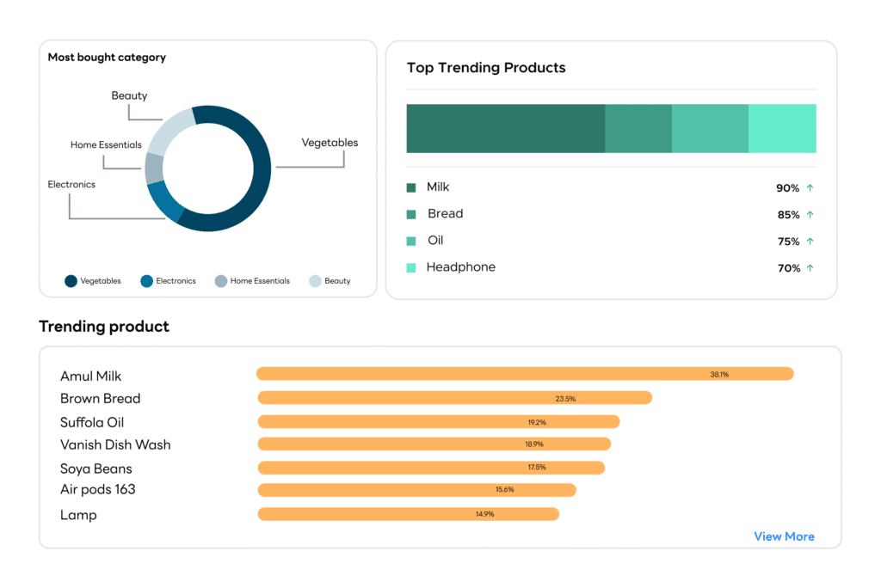881x588 pixels.
Task: Select the Vanish Dish Wash entry
Action: pos(115,444)
